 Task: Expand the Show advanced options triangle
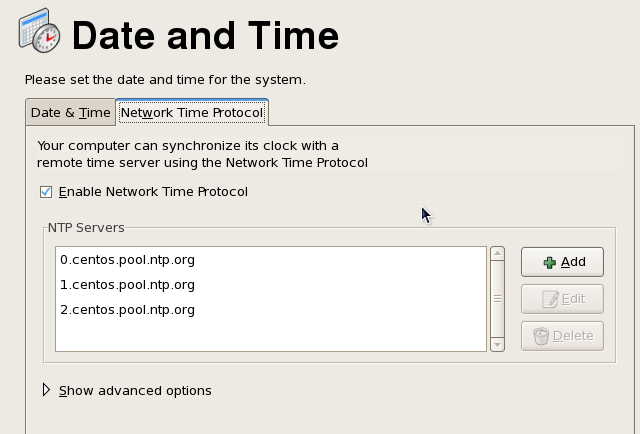(x=46, y=390)
